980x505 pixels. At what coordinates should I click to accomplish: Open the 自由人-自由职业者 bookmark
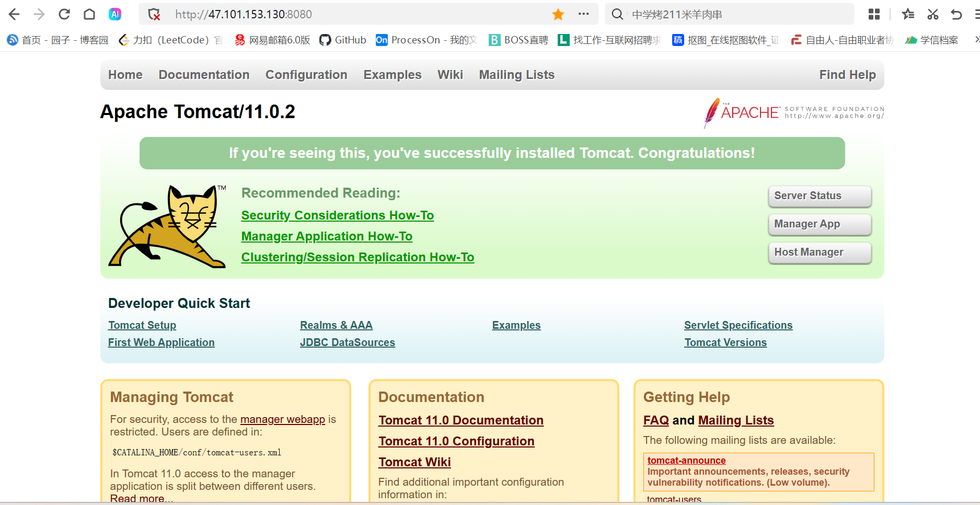pyautogui.click(x=842, y=40)
